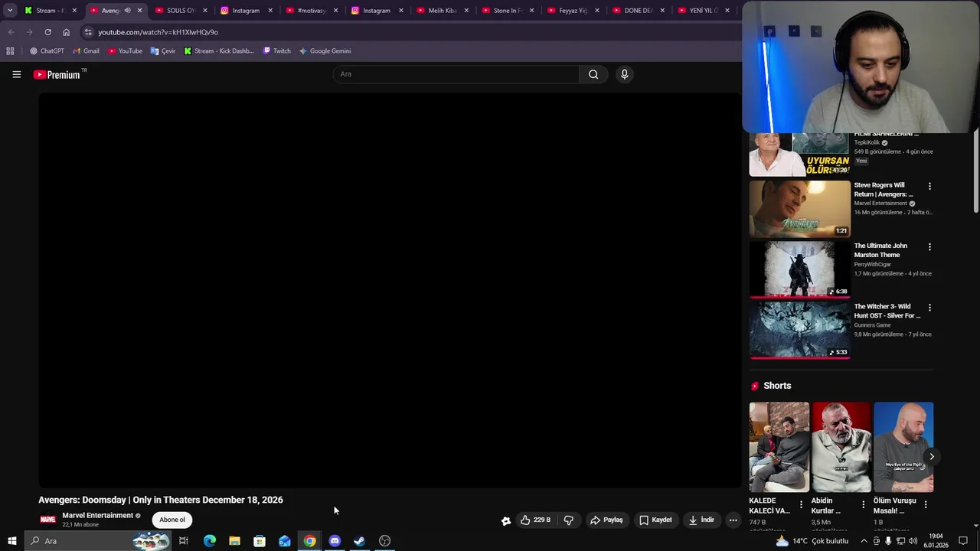
Task: Open Twitch bookmark
Action: coord(276,51)
